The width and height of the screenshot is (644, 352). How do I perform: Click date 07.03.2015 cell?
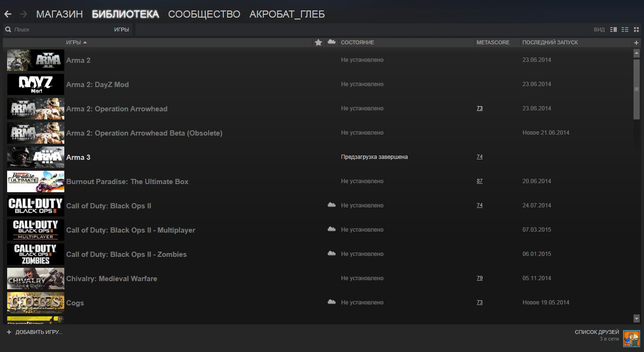(537, 230)
